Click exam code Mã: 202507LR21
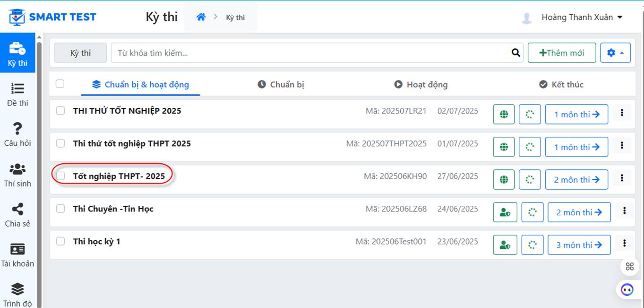Screen dimensions: 644x308 [396, 111]
